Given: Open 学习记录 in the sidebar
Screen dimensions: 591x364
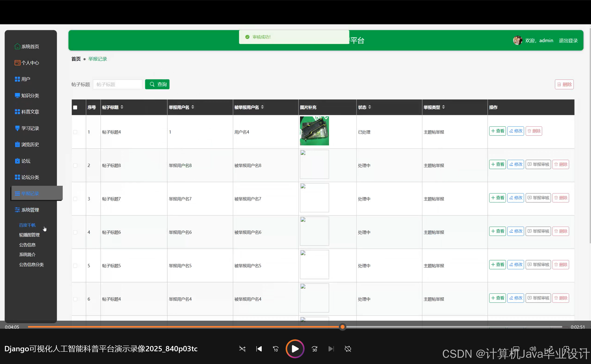Looking at the screenshot, I should click(27, 128).
